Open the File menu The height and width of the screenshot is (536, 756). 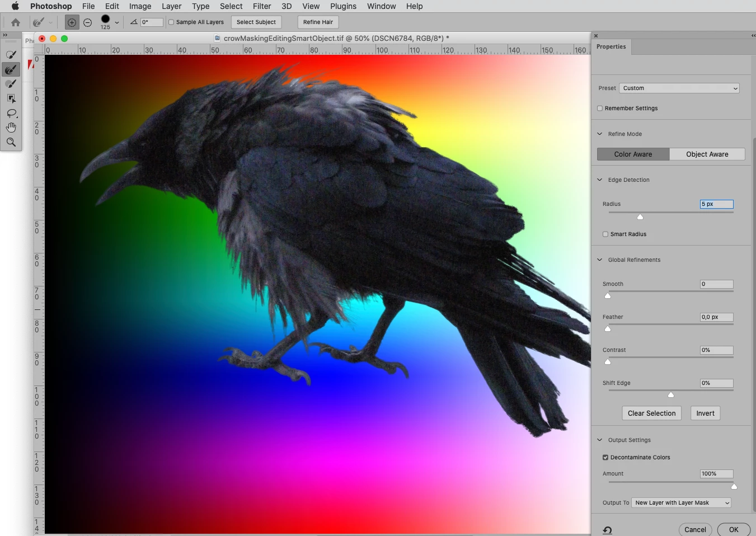88,6
